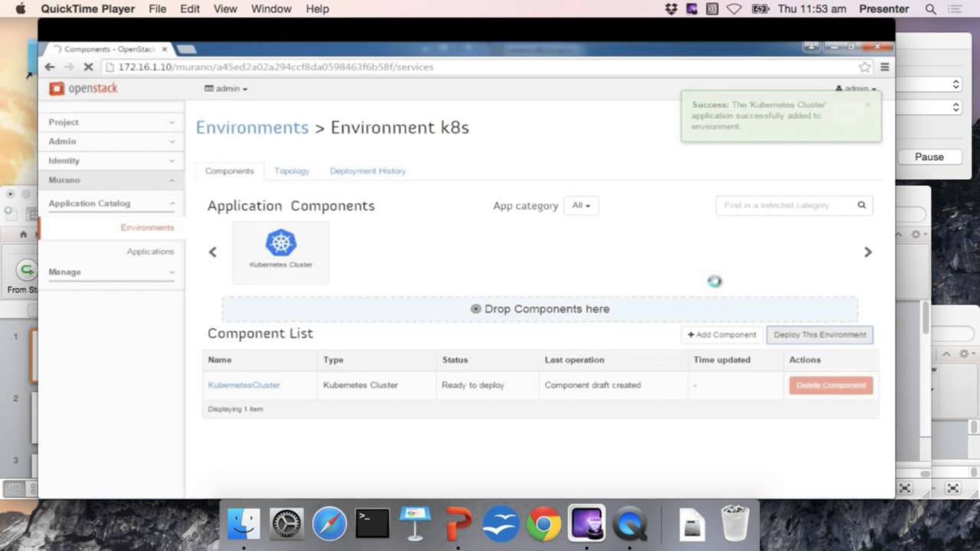Open the Window menu in menu bar
The height and width of the screenshot is (551, 980).
pos(271,9)
